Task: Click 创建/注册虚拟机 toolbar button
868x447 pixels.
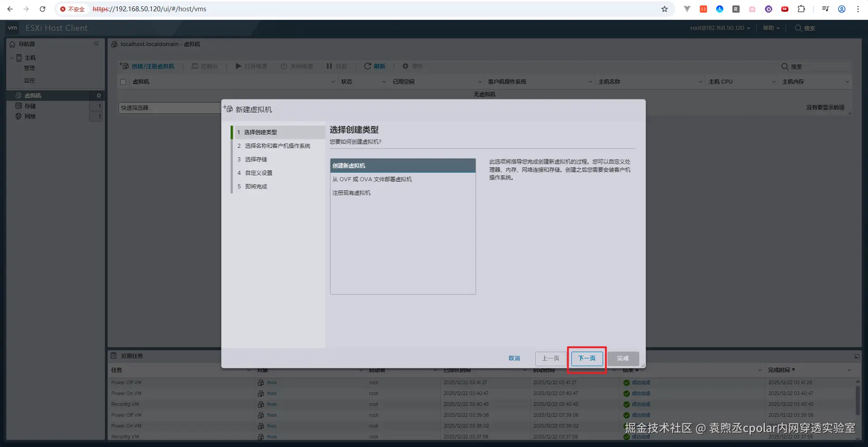Action: pyautogui.click(x=147, y=66)
